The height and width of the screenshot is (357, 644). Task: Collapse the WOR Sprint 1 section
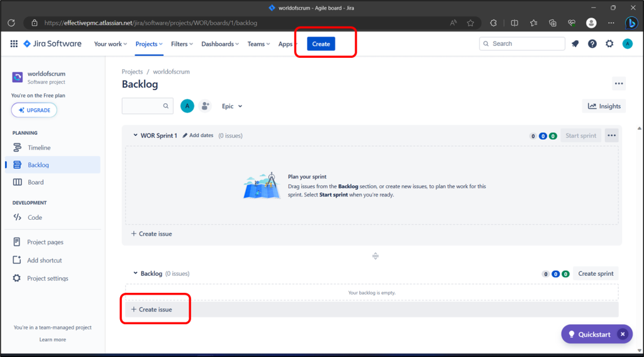[x=136, y=135]
